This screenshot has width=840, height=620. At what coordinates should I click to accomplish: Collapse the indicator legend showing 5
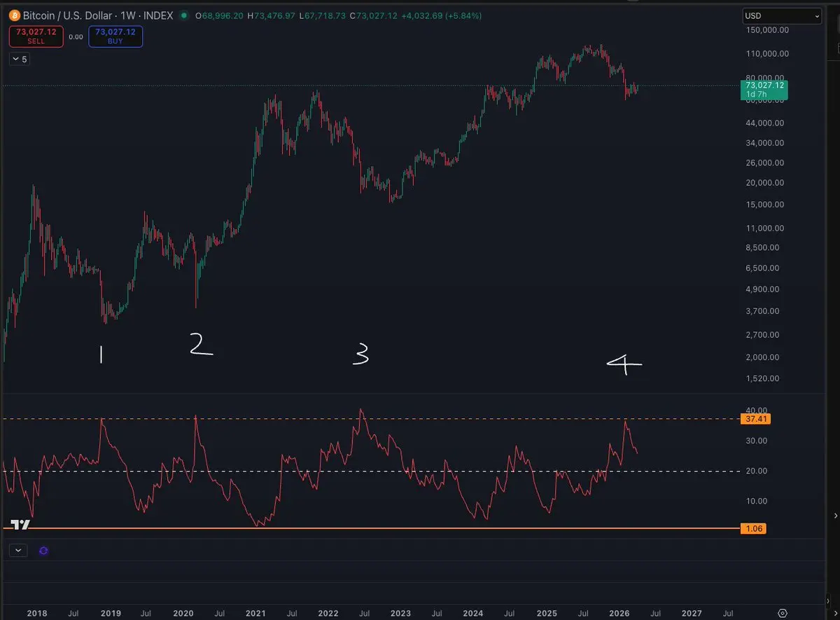[x=20, y=60]
